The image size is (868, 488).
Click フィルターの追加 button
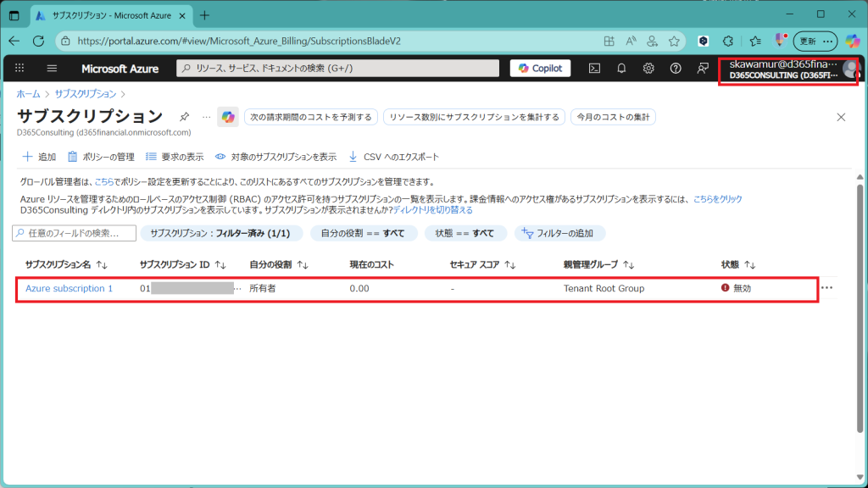coord(559,233)
